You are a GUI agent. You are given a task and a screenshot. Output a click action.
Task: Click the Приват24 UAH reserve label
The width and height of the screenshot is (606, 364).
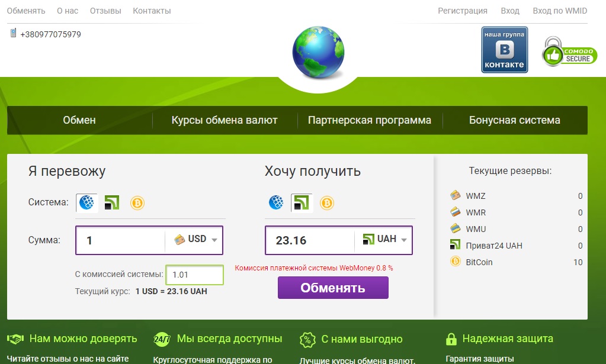(x=494, y=246)
